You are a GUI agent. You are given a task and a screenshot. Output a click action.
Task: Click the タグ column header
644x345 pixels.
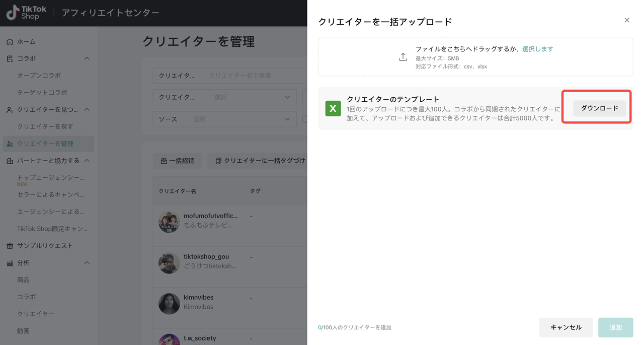255,191
